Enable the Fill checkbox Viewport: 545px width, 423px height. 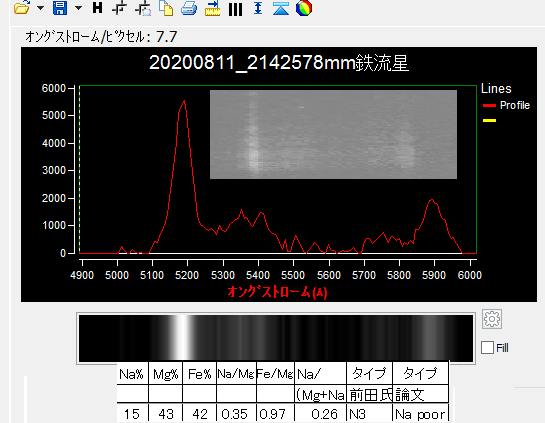487,347
